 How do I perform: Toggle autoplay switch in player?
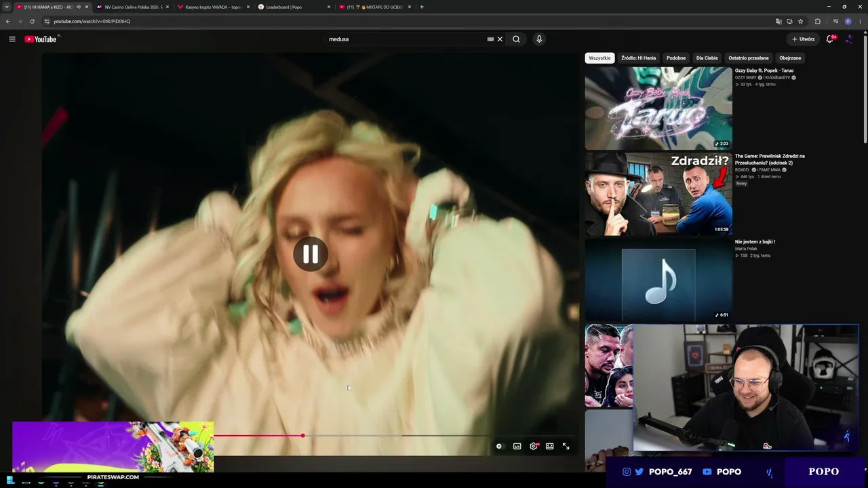point(499,446)
